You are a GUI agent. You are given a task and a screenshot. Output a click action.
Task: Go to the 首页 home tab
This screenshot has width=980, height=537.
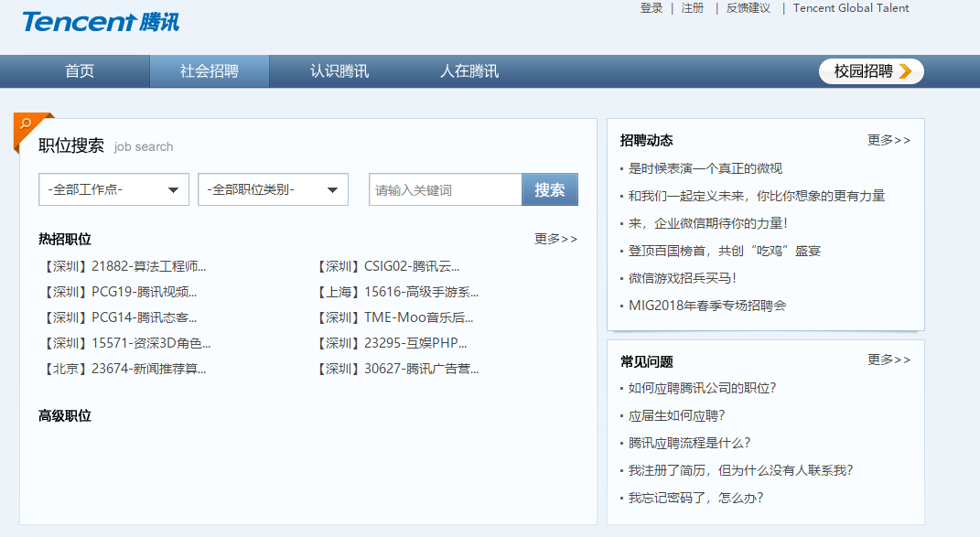point(80,71)
